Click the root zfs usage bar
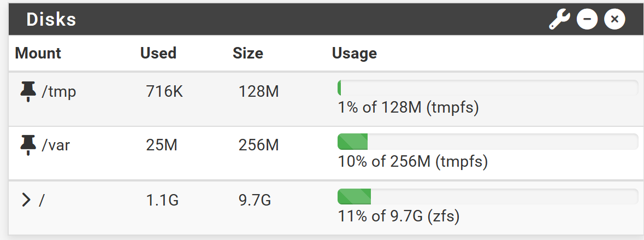The image size is (644, 240). click(x=488, y=196)
